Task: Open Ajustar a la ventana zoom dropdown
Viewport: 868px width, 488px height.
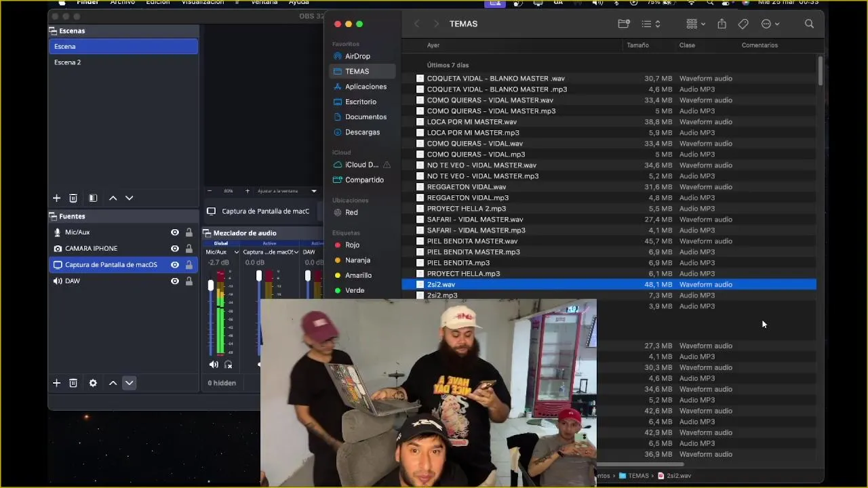Action: click(x=313, y=191)
